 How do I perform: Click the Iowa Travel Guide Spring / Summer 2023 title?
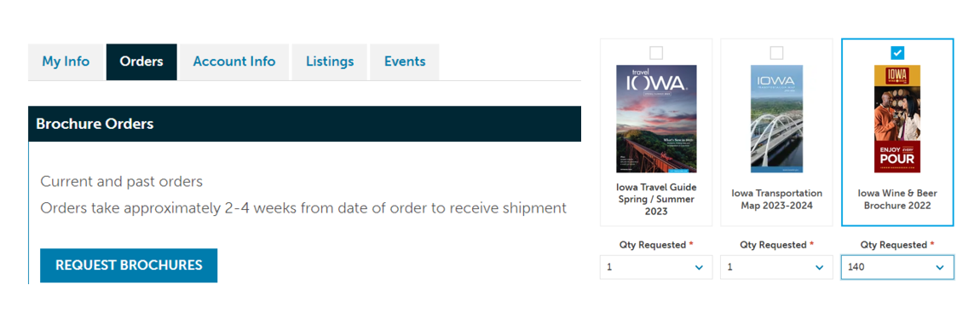(656, 199)
